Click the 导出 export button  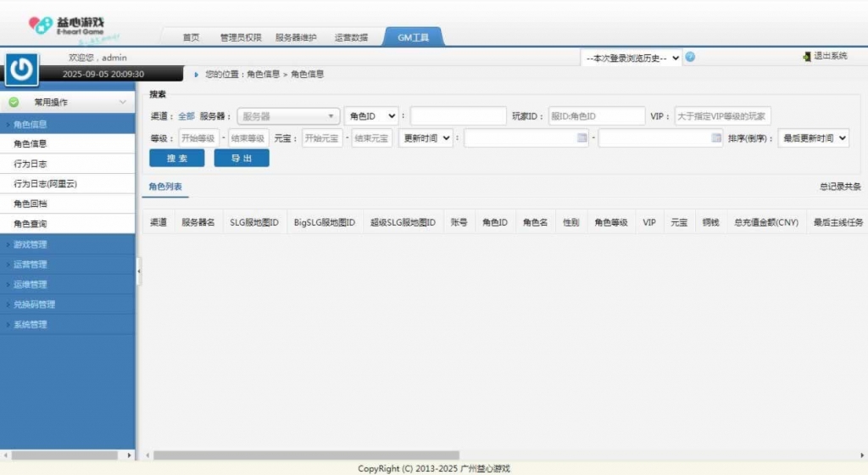[241, 159]
